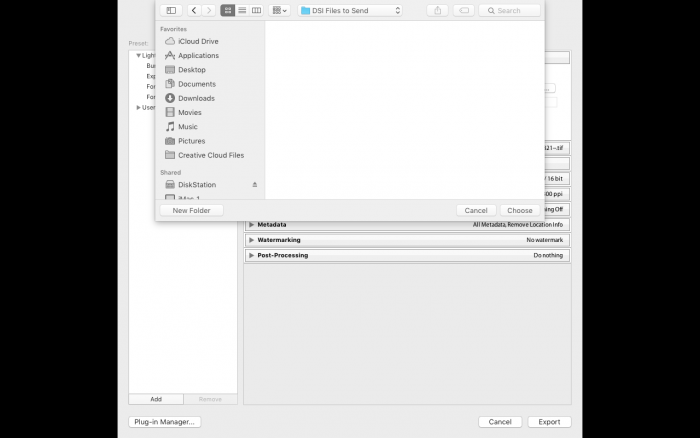Click New Folder button
The image size is (700, 438).
pyautogui.click(x=192, y=210)
